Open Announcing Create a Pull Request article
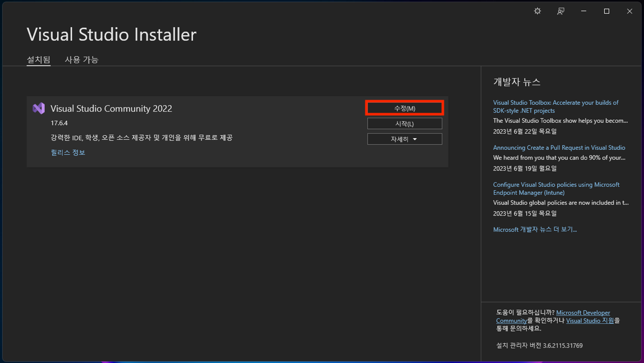644x363 pixels. 559,148
